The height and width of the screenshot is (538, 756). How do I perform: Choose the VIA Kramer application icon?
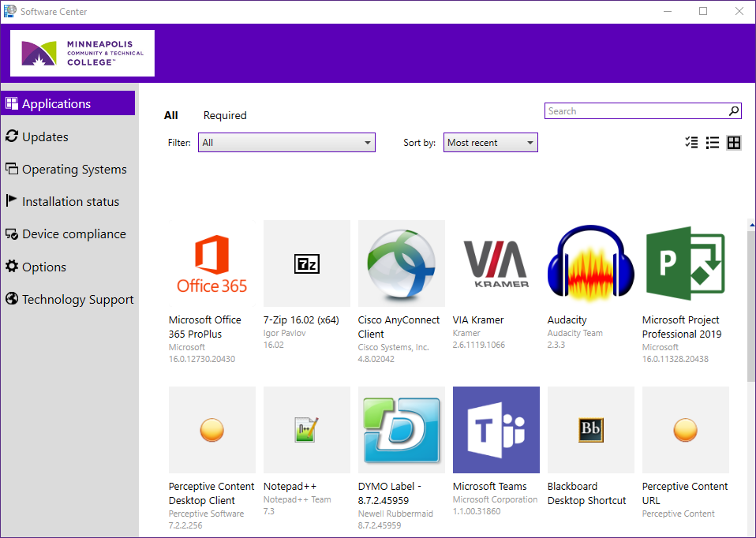[496, 263]
